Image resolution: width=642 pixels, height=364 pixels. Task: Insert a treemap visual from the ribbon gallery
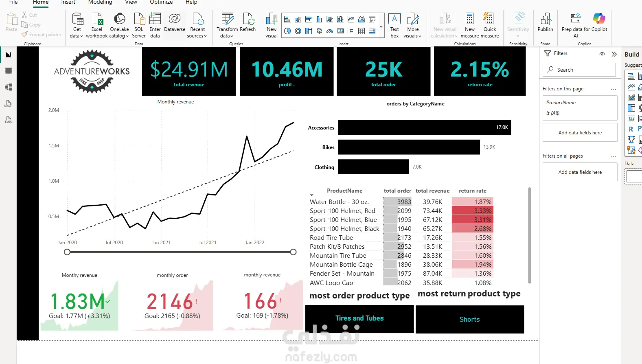click(x=308, y=31)
